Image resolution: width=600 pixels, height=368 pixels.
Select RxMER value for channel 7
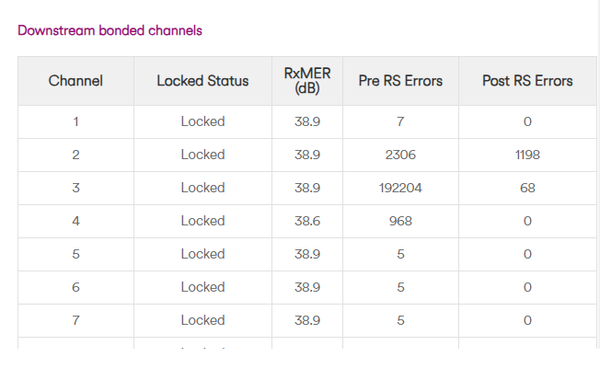pyautogui.click(x=307, y=321)
